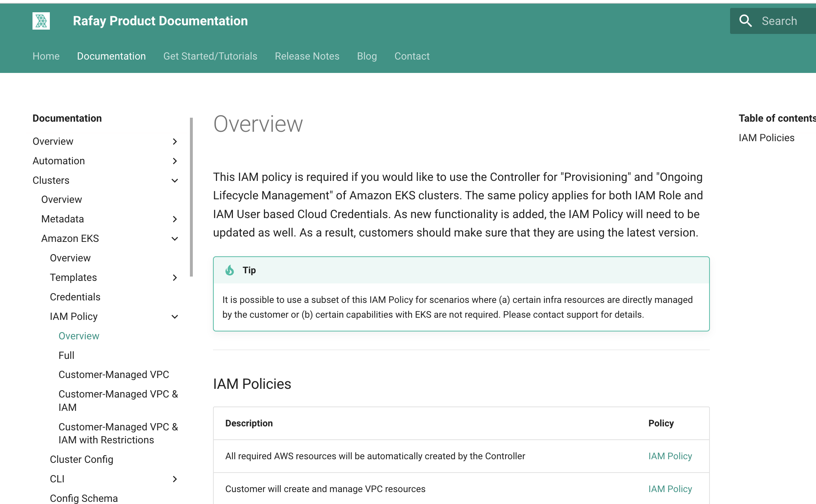Image resolution: width=816 pixels, height=504 pixels.
Task: Open the Release Notes navigation item
Action: pyautogui.click(x=307, y=56)
